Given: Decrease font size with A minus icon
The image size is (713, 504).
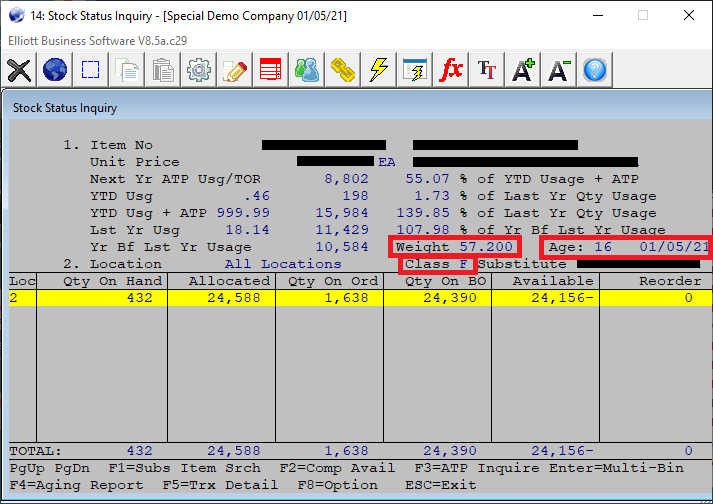Looking at the screenshot, I should tap(559, 70).
